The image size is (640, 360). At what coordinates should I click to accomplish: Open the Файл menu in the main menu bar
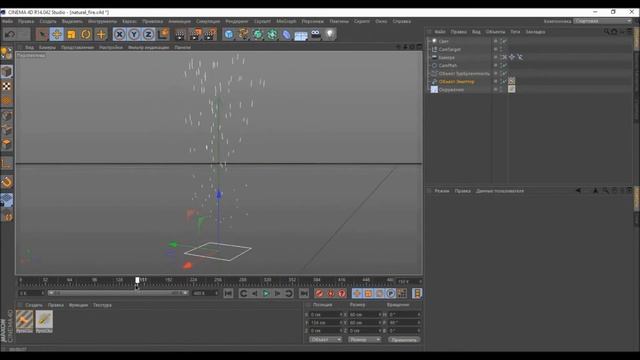coord(7,21)
